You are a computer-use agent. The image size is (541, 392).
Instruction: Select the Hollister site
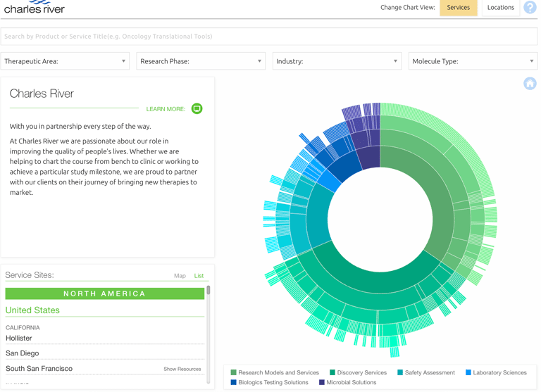(18, 339)
